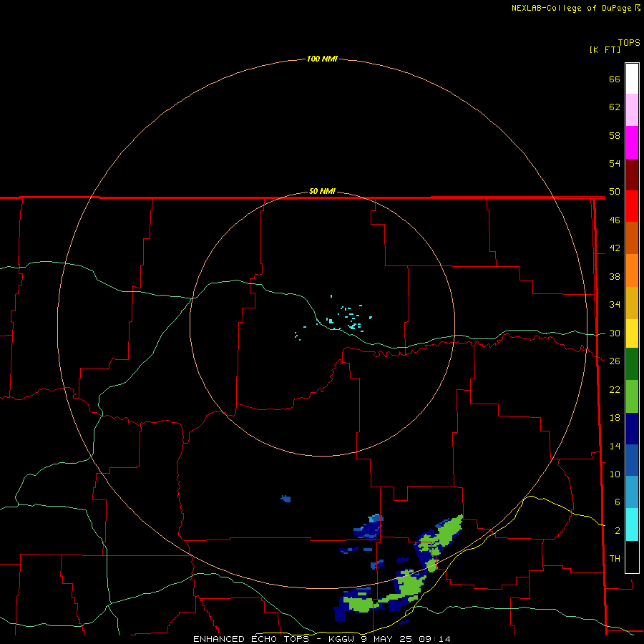Click the 'NEXLAB-College of DuPage' text
The width and height of the screenshot is (644, 644).
(571, 8)
